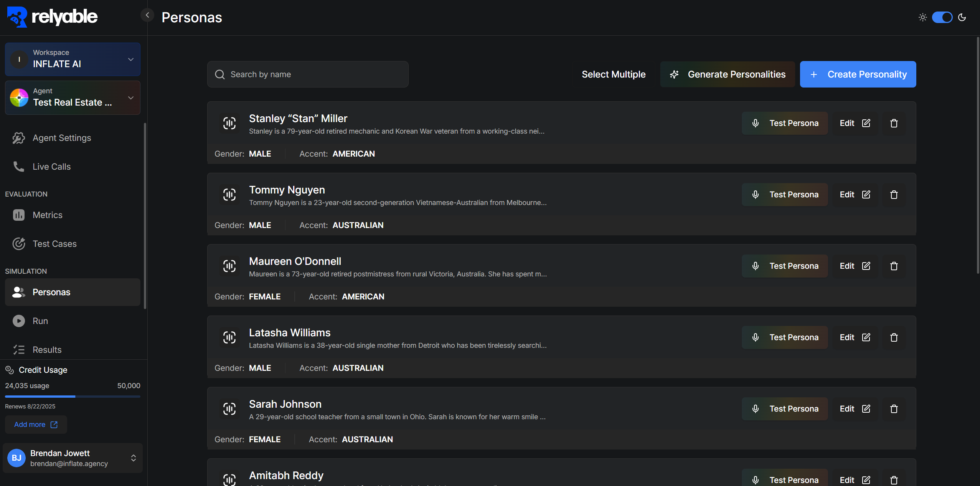Click the BJ user avatar
The width and height of the screenshot is (980, 486).
(x=16, y=458)
